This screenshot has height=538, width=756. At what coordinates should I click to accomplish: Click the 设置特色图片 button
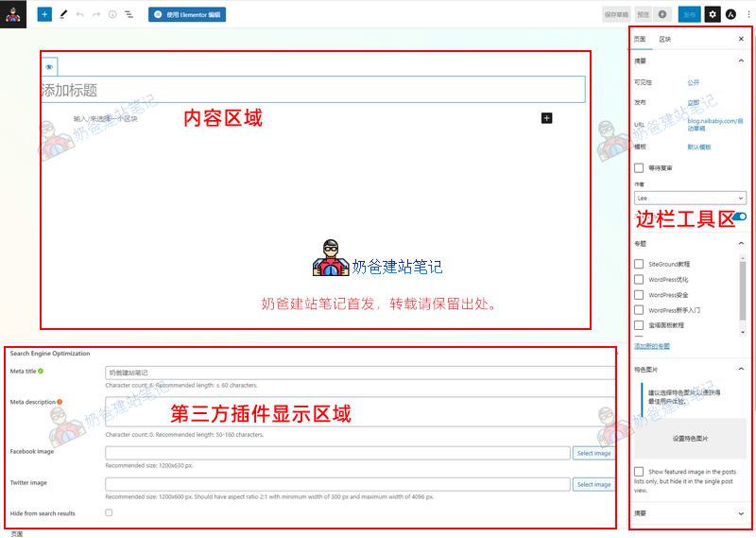point(690,438)
